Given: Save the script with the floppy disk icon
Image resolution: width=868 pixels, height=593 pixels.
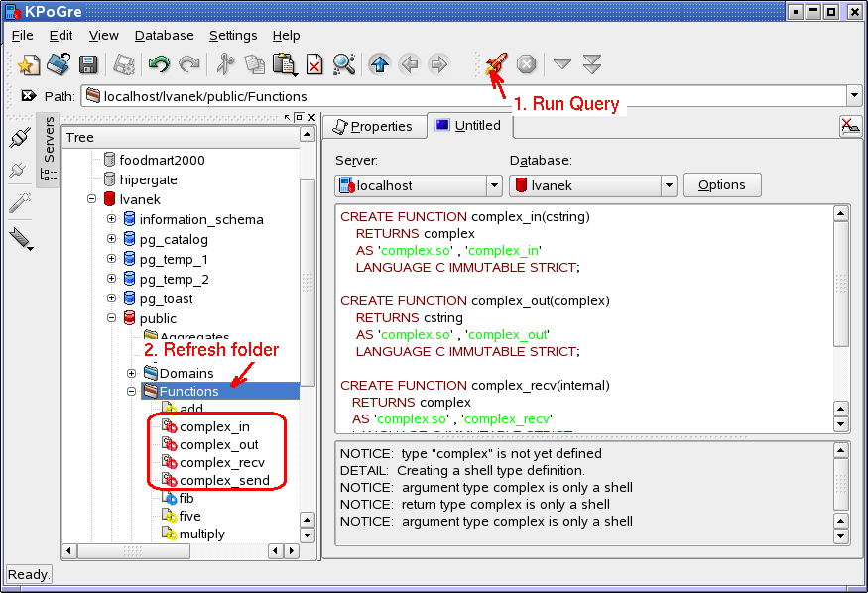Looking at the screenshot, I should click(88, 64).
